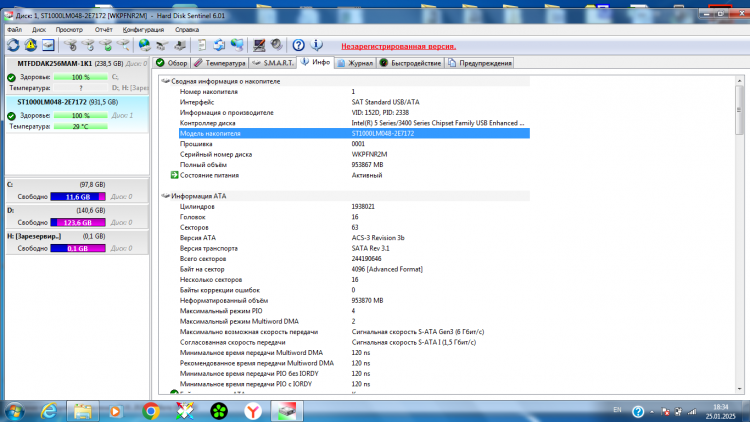Click green check icon next to ST1000LM048 health
750x422 pixels.
point(11,116)
